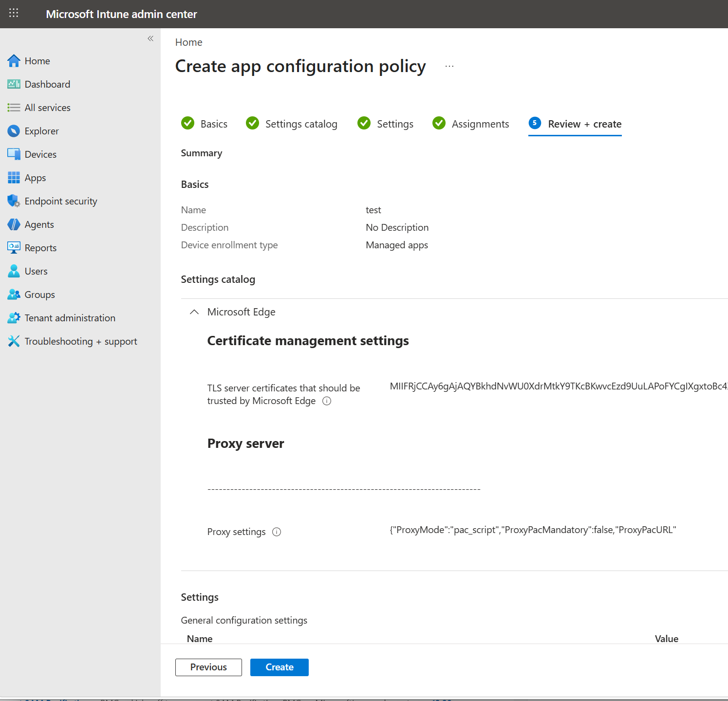Click the step 5 number badge
The width and height of the screenshot is (728, 701).
(535, 123)
